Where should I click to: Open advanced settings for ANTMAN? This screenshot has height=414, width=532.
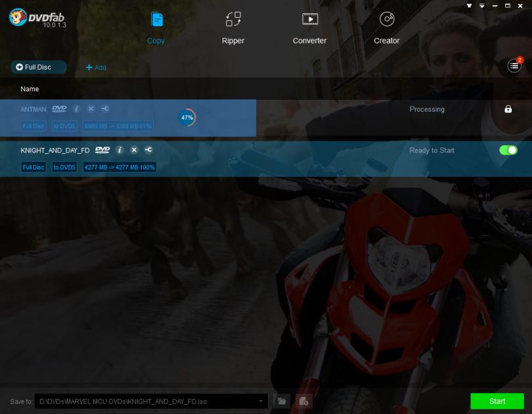(x=105, y=108)
